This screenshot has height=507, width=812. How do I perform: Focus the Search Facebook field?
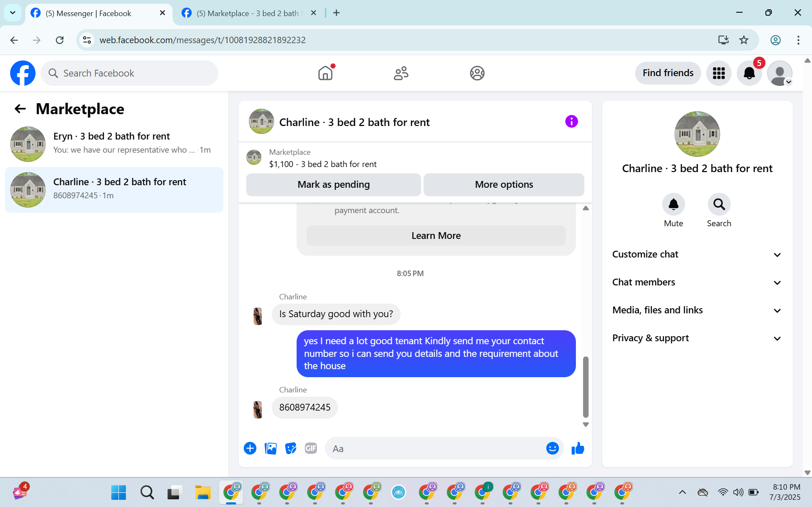coord(129,73)
